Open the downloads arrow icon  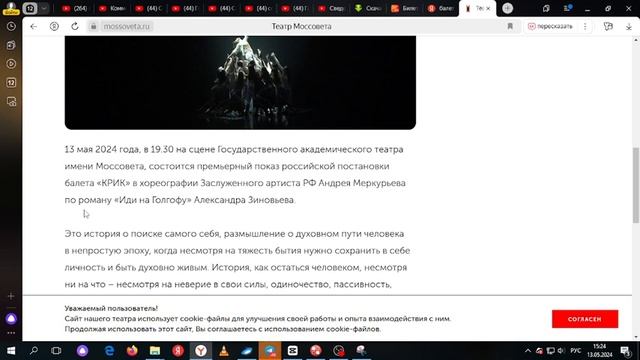[x=629, y=27]
